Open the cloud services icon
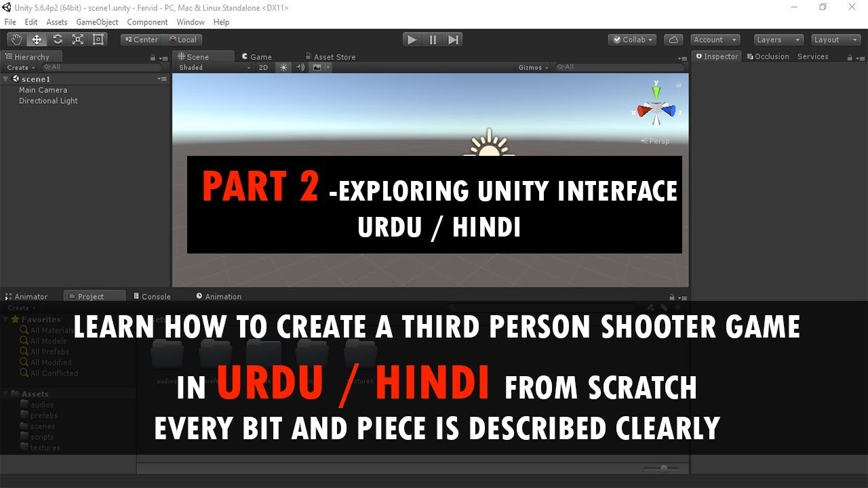 click(673, 39)
